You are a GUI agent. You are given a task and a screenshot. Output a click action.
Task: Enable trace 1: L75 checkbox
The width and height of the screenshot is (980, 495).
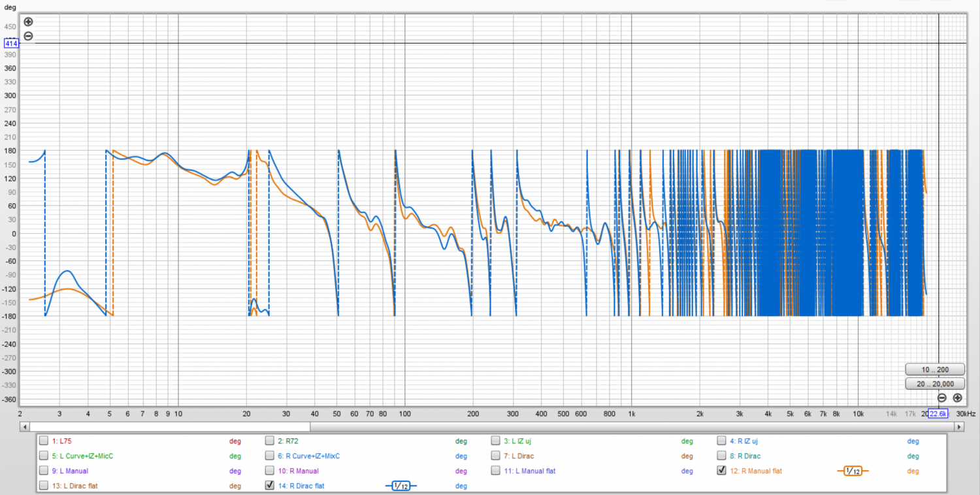coord(43,441)
